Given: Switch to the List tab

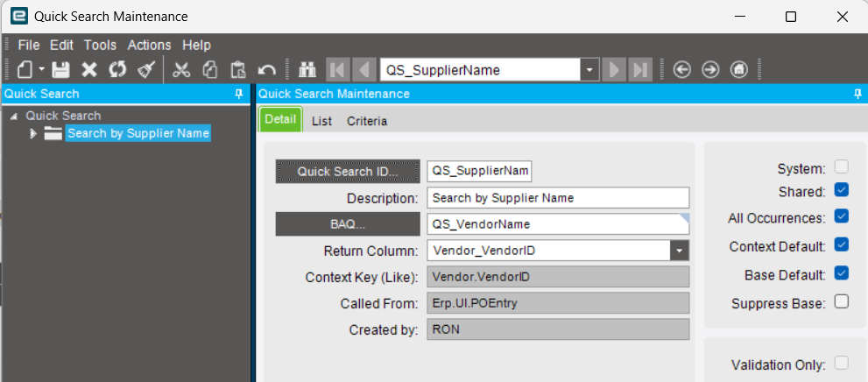Looking at the screenshot, I should (321, 121).
